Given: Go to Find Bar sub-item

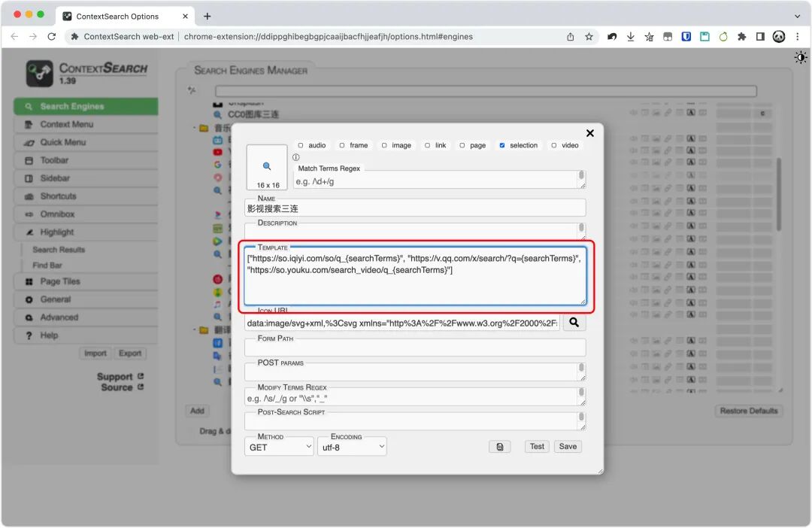Looking at the screenshot, I should coord(47,266).
